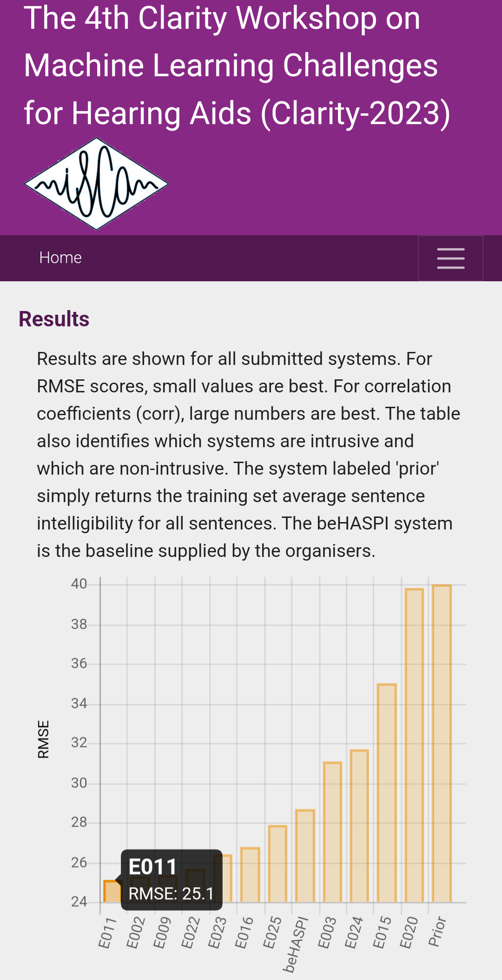Click the beHASPI x-axis label
This screenshot has width=502, height=980.
297,944
